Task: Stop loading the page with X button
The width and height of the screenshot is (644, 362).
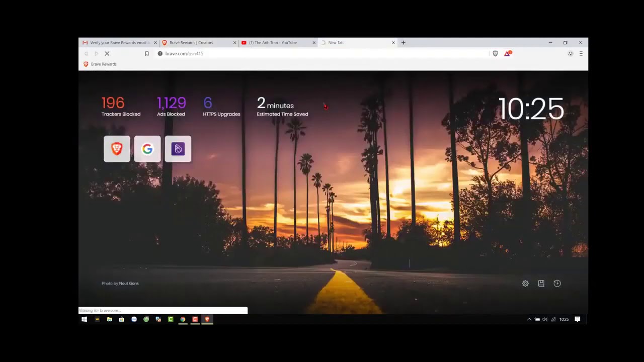Action: (x=107, y=53)
